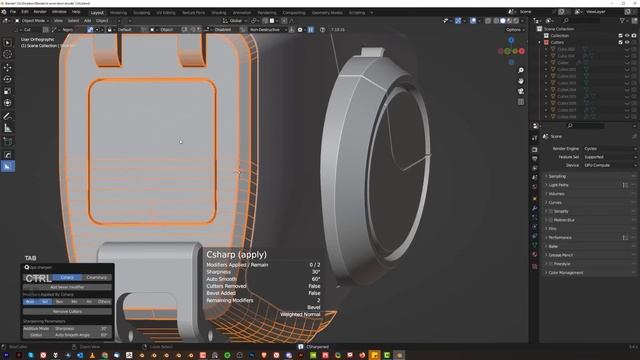
Task: Open the Feature Set Supported dropdown
Action: pos(610,157)
